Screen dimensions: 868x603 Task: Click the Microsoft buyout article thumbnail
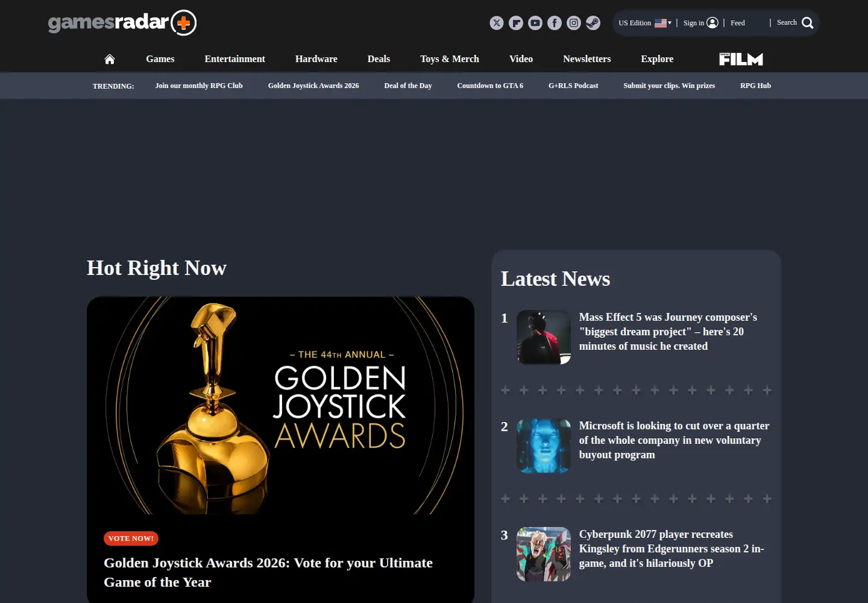pos(544,446)
